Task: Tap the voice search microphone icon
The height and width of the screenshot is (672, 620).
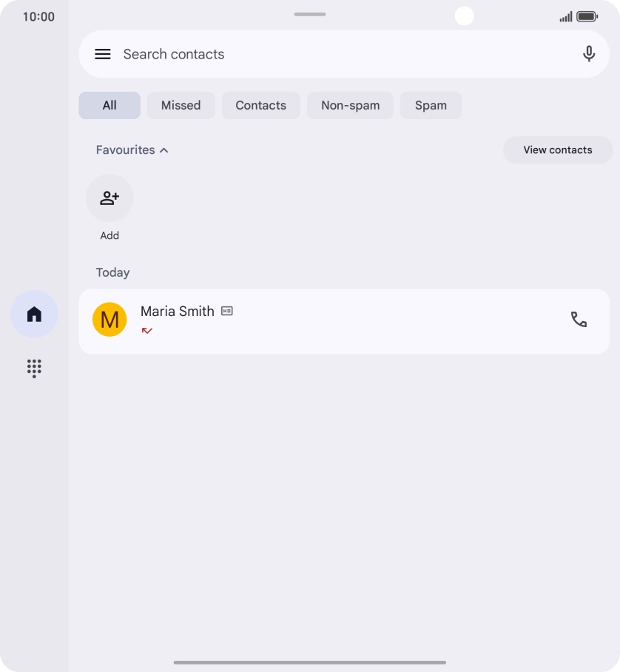Action: (x=589, y=54)
